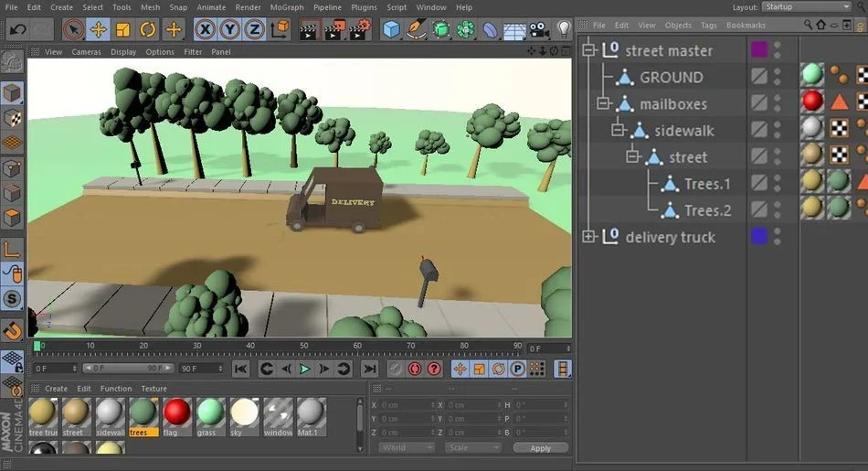Add a Camera object

coord(539,29)
